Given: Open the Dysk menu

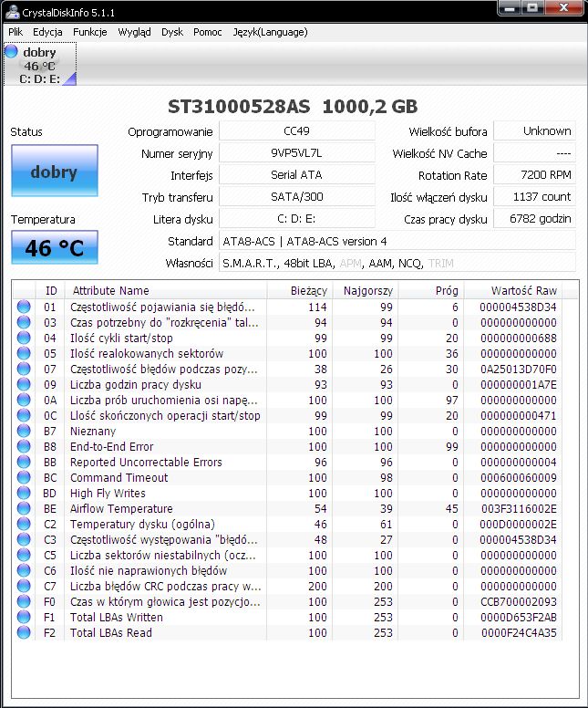Looking at the screenshot, I should (172, 32).
